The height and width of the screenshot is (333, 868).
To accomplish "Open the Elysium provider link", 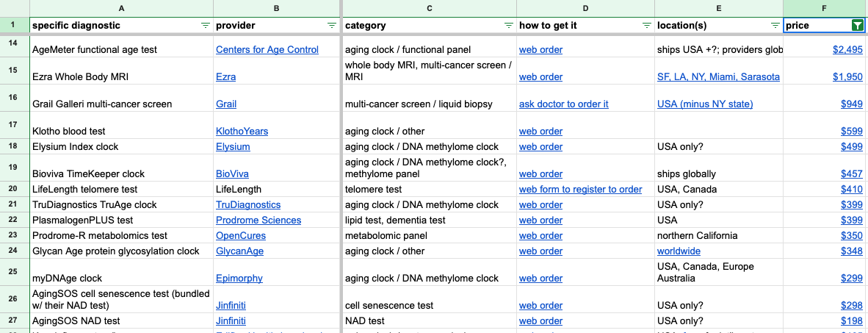I will coord(233,147).
